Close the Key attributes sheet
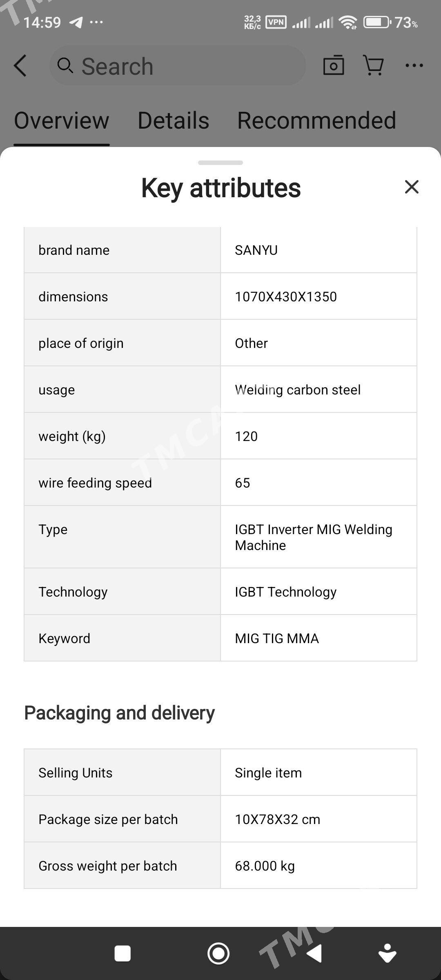Image resolution: width=441 pixels, height=980 pixels. (x=412, y=187)
